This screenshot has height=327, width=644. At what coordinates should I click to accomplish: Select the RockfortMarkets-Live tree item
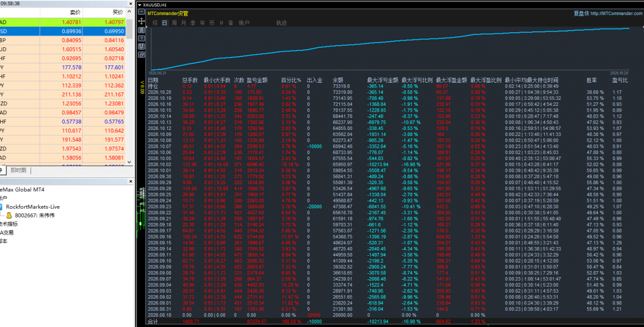(x=32, y=207)
